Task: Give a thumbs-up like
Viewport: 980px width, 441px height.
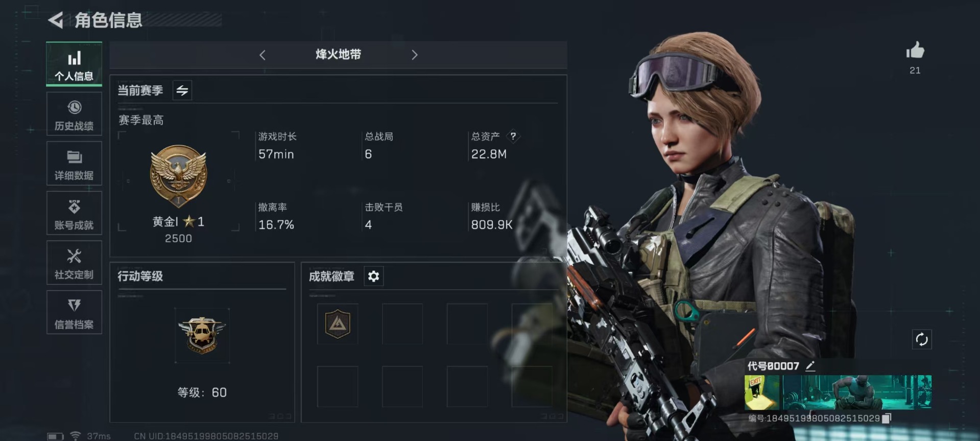Action: 915,51
